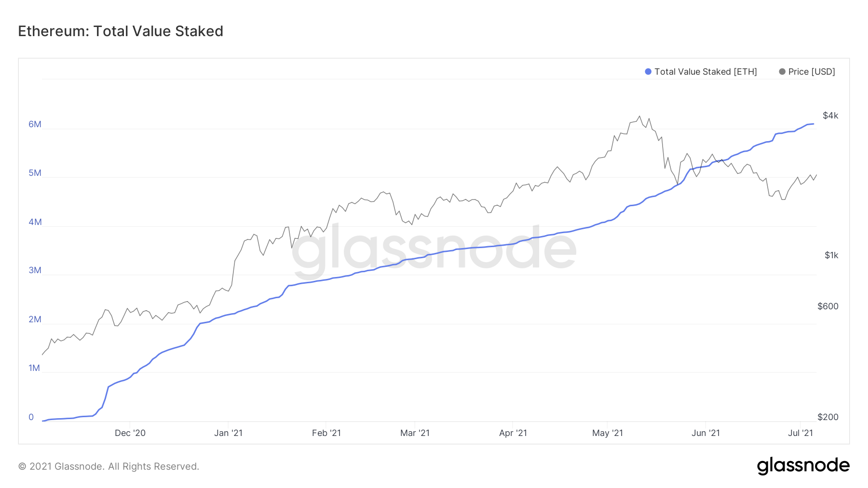The height and width of the screenshot is (488, 868).
Task: Click the $4k right axis label
Action: tap(830, 116)
